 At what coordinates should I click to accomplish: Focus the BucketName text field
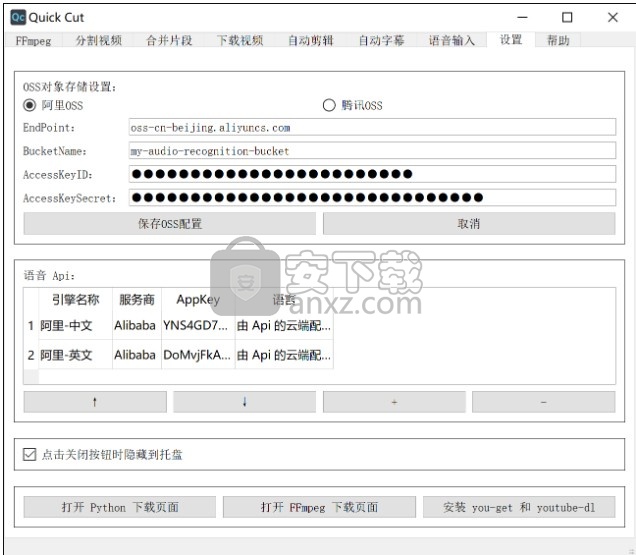click(x=372, y=151)
